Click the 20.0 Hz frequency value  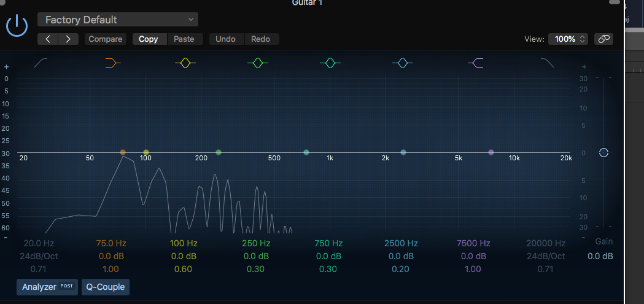[x=39, y=243]
